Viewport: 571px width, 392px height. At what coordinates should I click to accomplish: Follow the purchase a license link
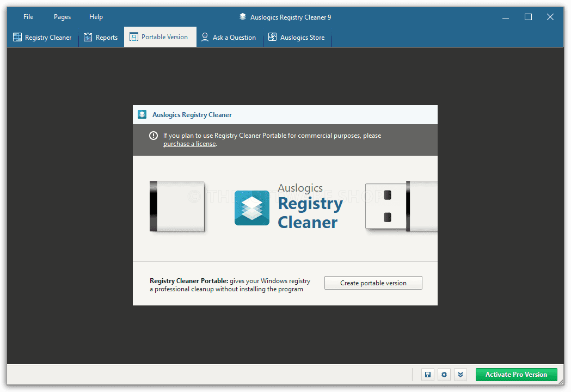189,144
